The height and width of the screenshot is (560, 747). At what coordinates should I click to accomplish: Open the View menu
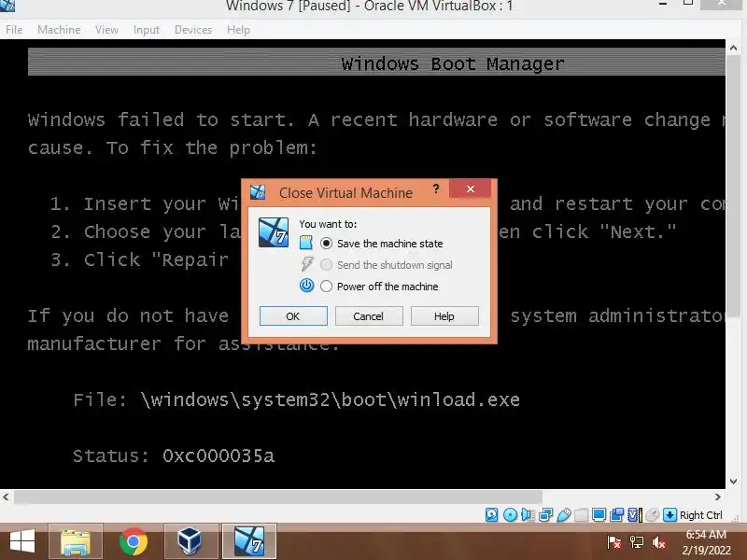point(106,30)
